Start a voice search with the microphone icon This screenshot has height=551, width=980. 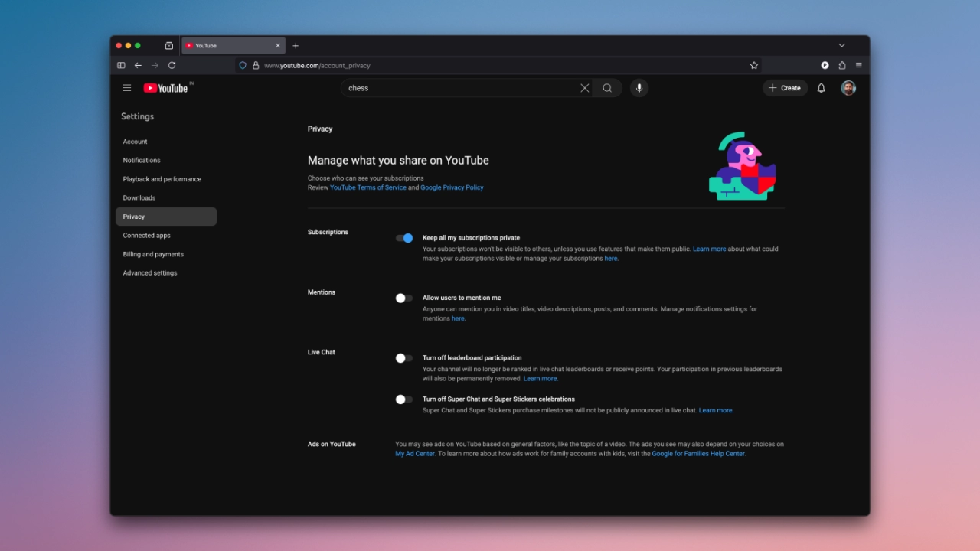(x=639, y=88)
